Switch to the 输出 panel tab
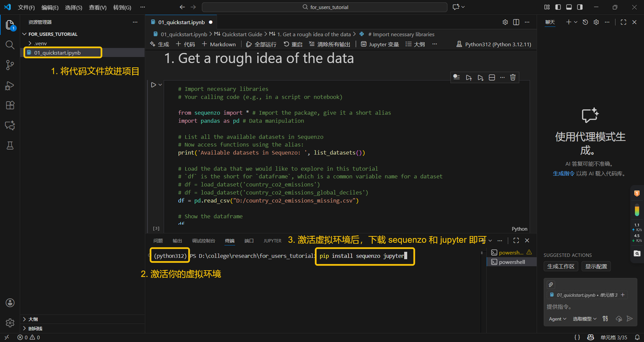Viewport: 644px width, 342px height. 177,241
